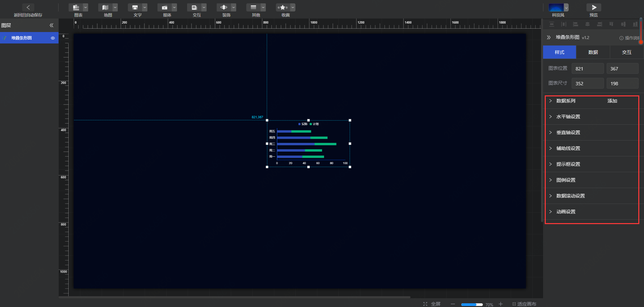Open the 装饰 decoration components icon
This screenshot has height=307, width=644.
tap(224, 7)
